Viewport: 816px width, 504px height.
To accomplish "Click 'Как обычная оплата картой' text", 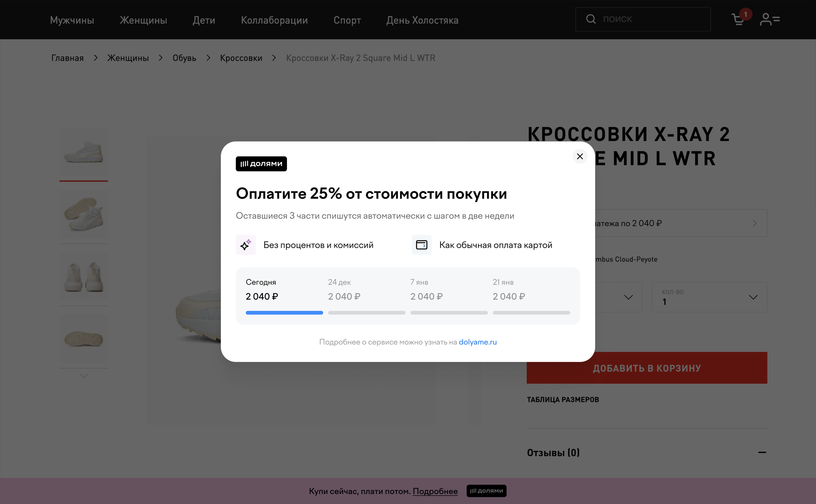I will click(496, 245).
